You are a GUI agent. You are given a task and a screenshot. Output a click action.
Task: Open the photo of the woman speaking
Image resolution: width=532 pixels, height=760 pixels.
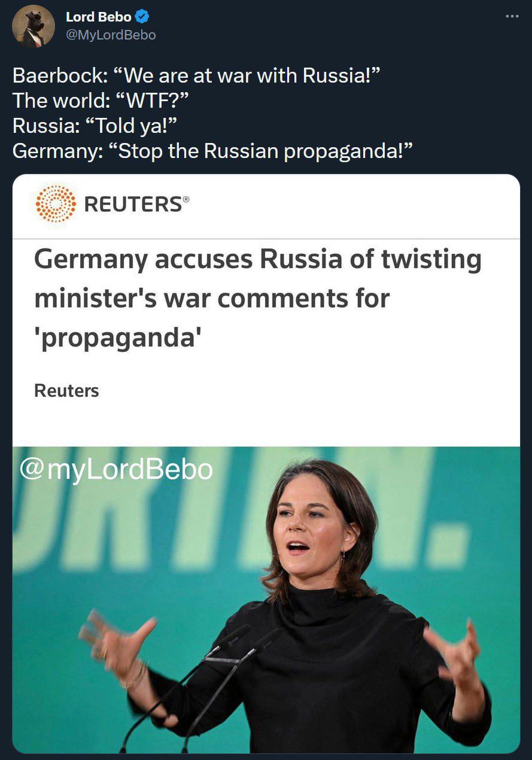click(x=266, y=600)
